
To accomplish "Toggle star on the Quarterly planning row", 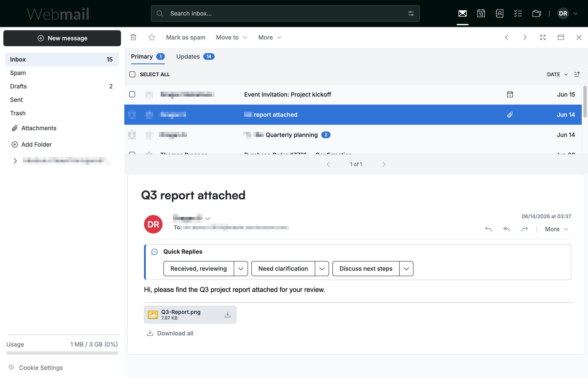I will pos(149,135).
